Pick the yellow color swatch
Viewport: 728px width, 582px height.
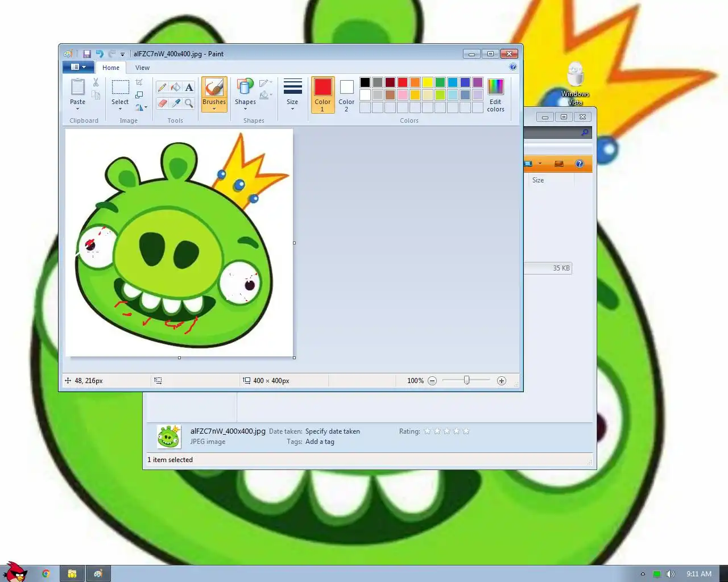(x=428, y=82)
